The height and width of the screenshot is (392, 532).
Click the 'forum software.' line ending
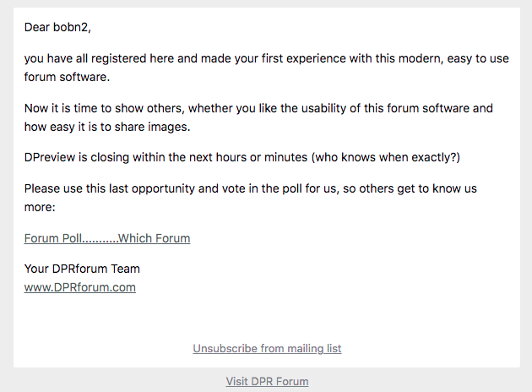coord(67,77)
